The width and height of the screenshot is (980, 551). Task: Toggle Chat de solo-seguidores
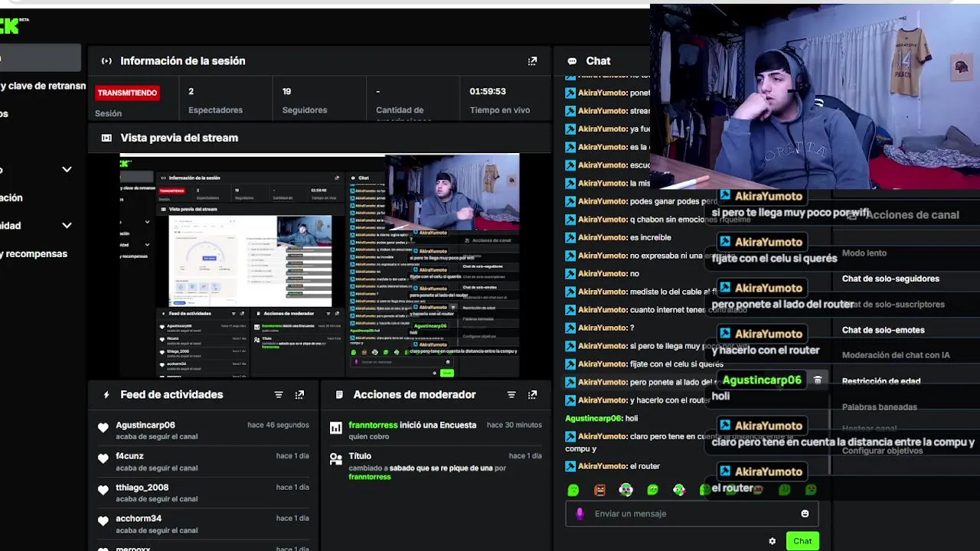click(890, 279)
